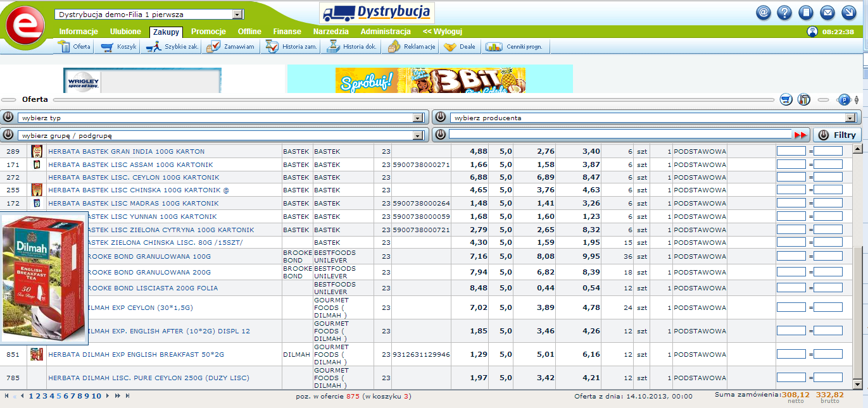This screenshot has height=408, width=868.
Task: Open the help question mark icon
Action: (x=784, y=12)
